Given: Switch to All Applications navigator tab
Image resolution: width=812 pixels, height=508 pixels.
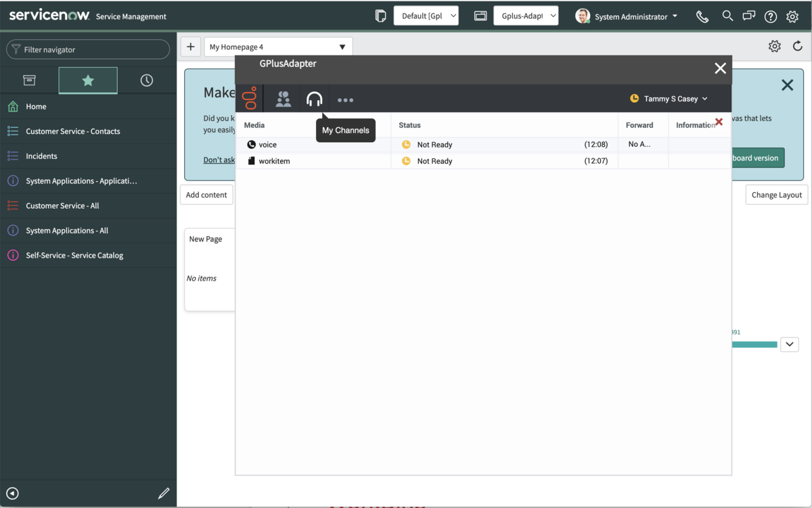Looking at the screenshot, I should click(x=29, y=80).
